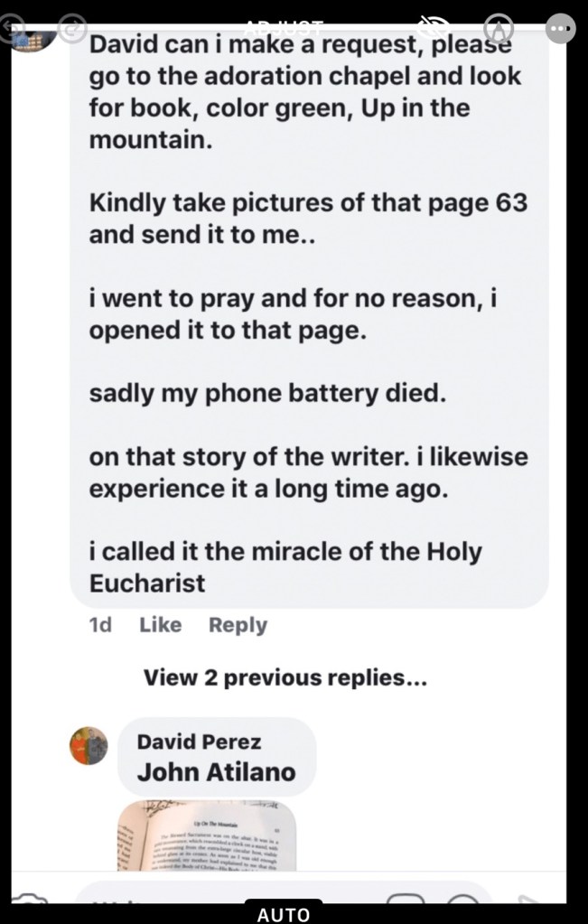Toggle the AUTO enhancement option
588x924 pixels.
284,913
